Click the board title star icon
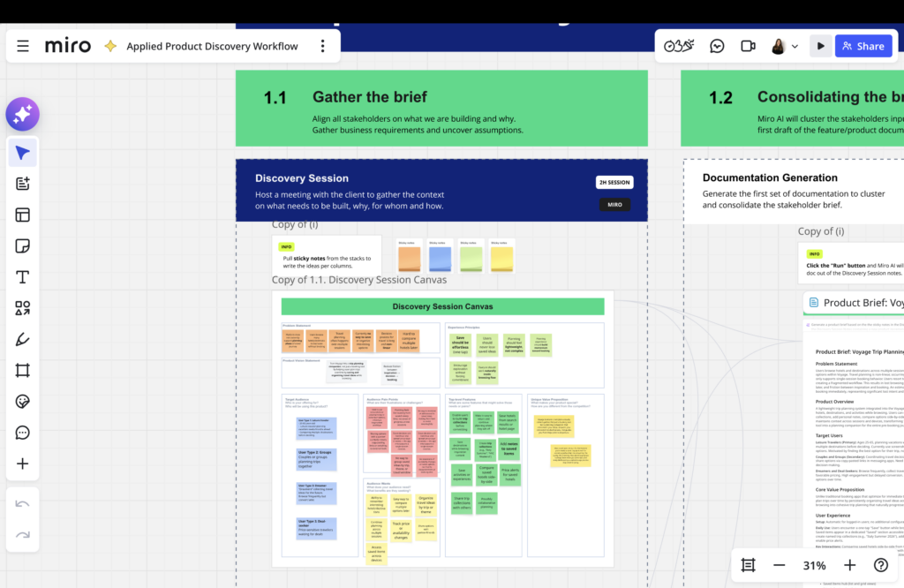Screen dimensions: 904x588 pos(110,46)
